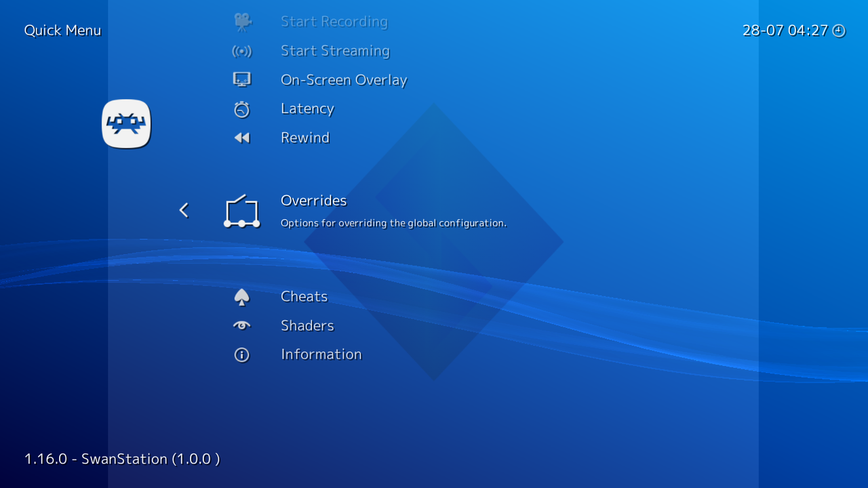Click the On-Screen Overlay monitor icon

(x=242, y=79)
